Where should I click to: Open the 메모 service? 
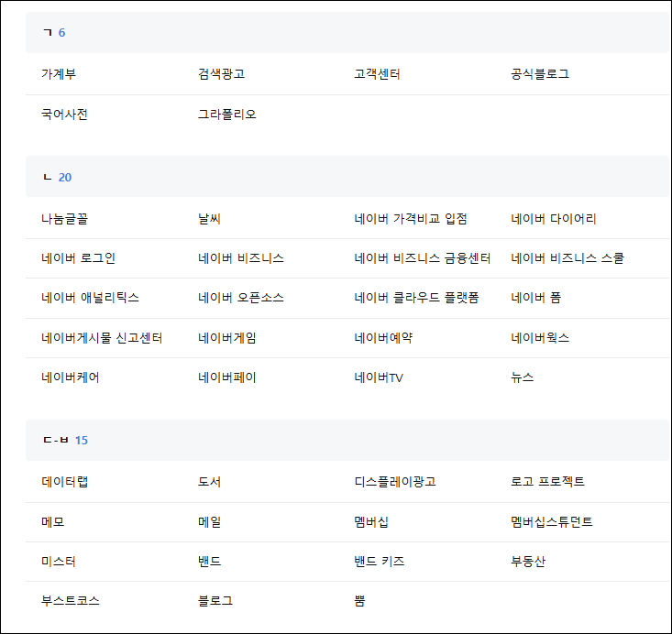(x=52, y=522)
